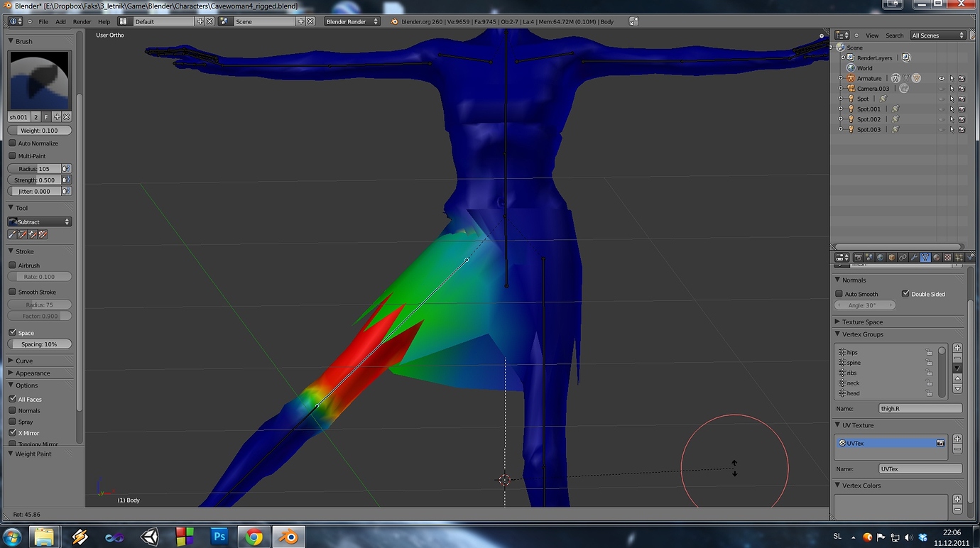Select the World item in outliner
Screen dimensions: 980x548
[864, 68]
